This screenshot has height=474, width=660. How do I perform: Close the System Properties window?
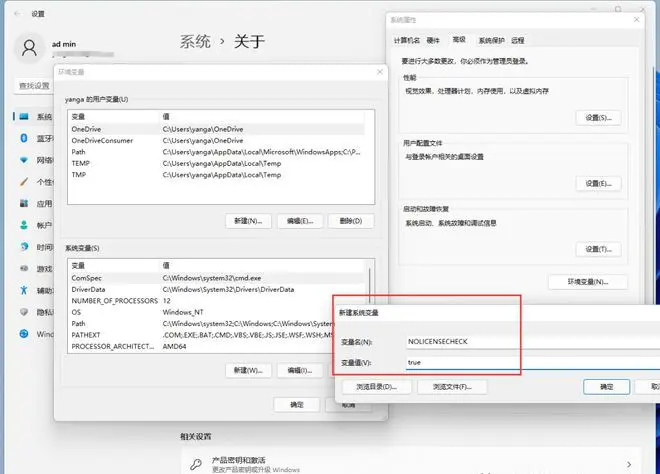636,19
